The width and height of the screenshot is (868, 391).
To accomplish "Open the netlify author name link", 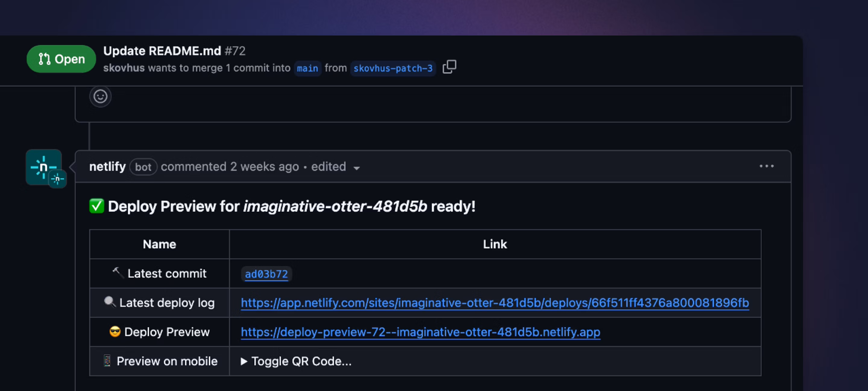I will (x=108, y=166).
